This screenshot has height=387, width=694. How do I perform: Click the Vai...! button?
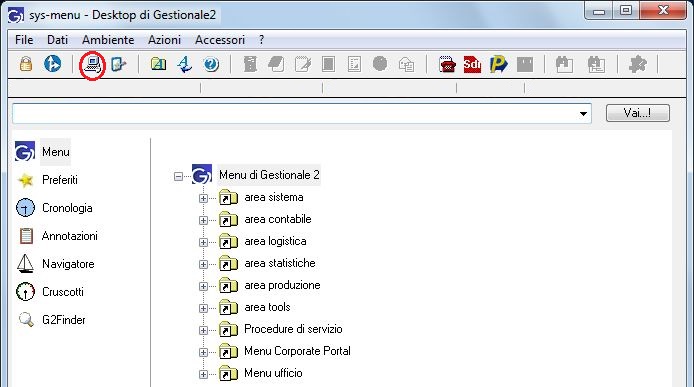point(637,113)
